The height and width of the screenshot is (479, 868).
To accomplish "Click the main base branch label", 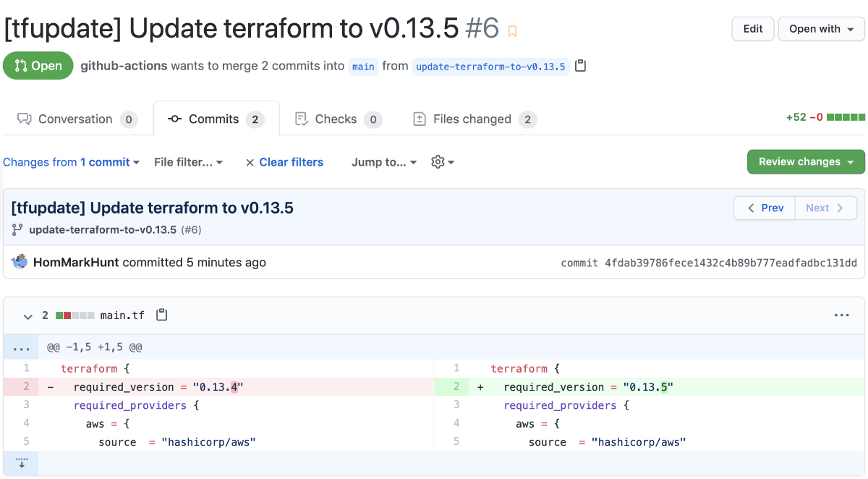I will pyautogui.click(x=363, y=67).
